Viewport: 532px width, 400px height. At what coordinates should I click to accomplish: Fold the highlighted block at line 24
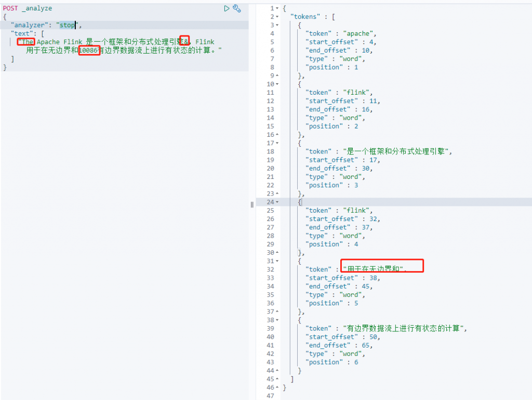pyautogui.click(x=277, y=202)
